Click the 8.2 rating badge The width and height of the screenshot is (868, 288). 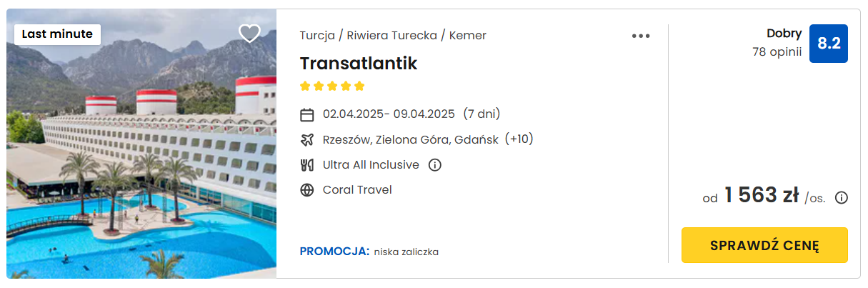(x=829, y=43)
